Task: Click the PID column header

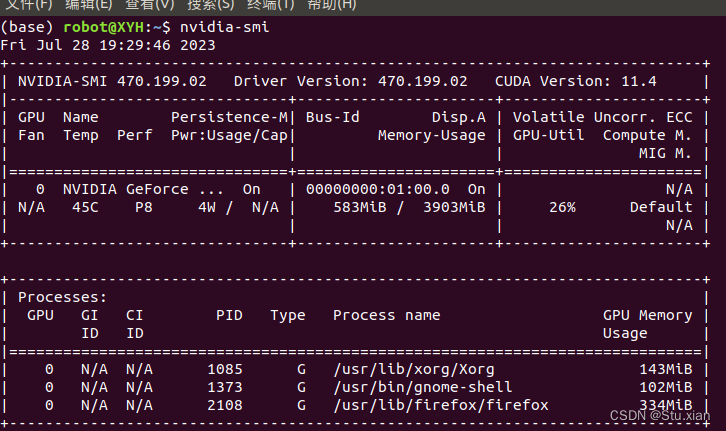Action: pyautogui.click(x=229, y=315)
